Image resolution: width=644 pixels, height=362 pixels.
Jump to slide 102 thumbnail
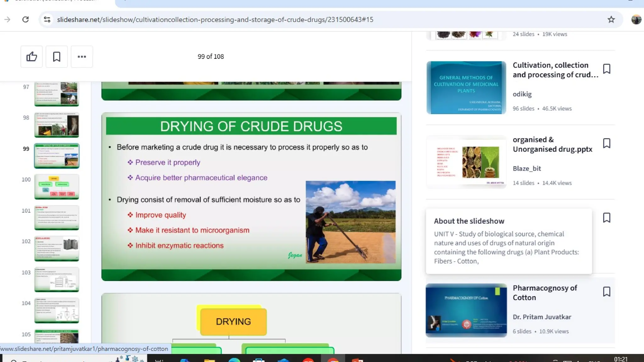[57, 249]
